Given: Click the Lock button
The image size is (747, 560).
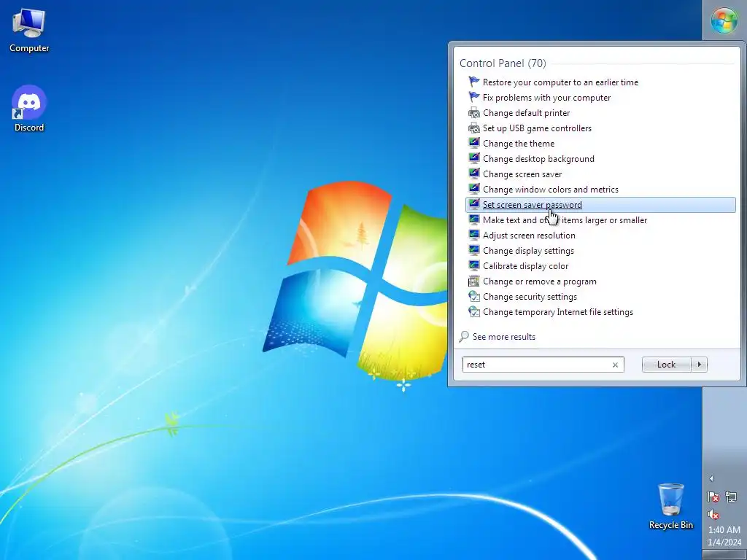Looking at the screenshot, I should 667,365.
